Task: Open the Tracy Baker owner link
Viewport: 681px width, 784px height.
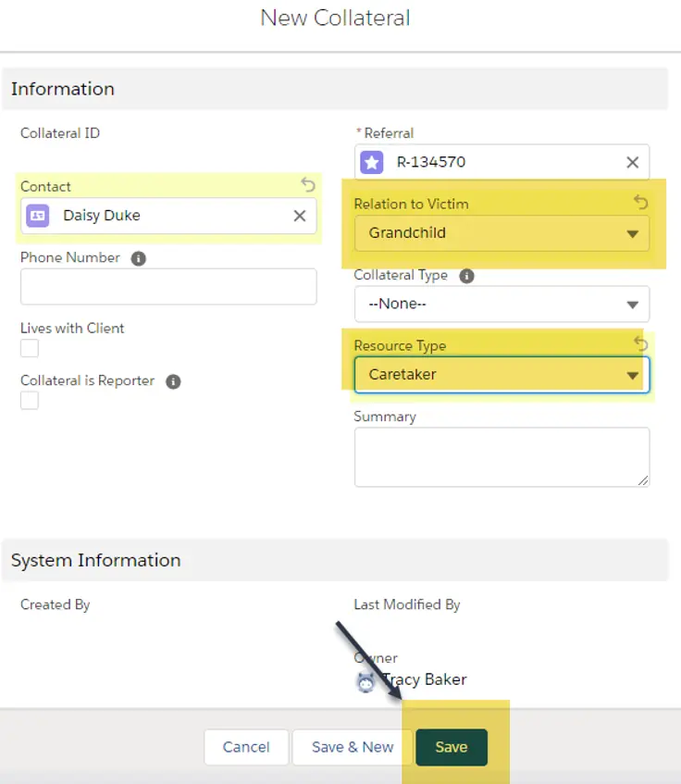Action: pyautogui.click(x=424, y=679)
